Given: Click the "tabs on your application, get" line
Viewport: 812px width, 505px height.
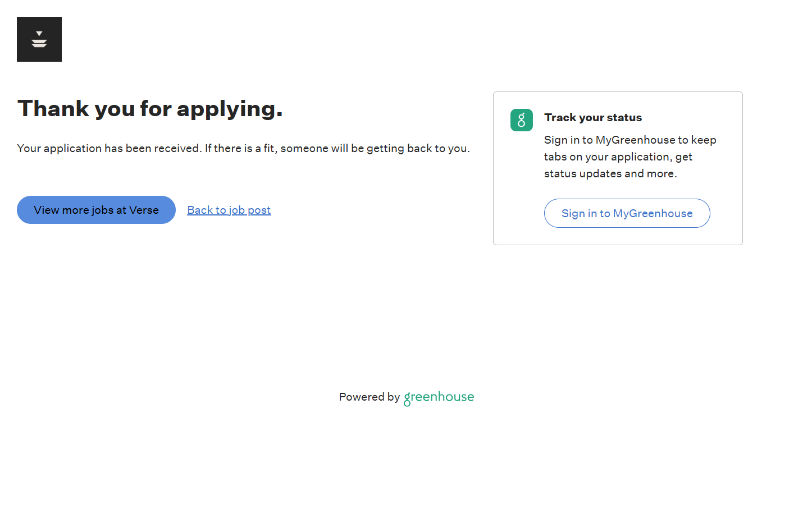Looking at the screenshot, I should [x=618, y=157].
